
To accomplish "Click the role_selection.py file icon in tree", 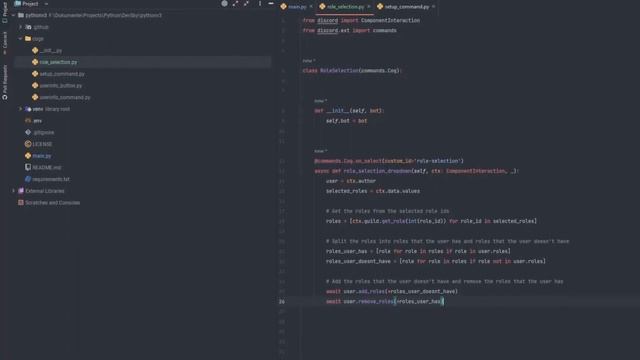I will (x=35, y=62).
